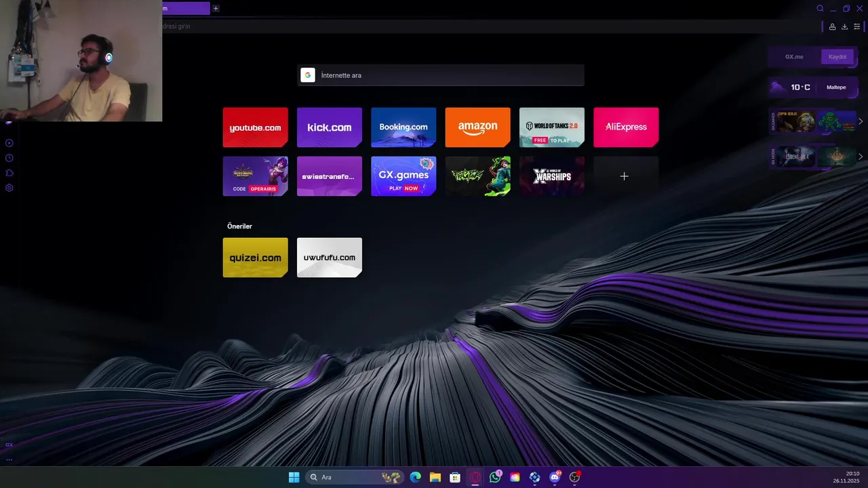Open the kick.com speed dial tile

[330, 127]
